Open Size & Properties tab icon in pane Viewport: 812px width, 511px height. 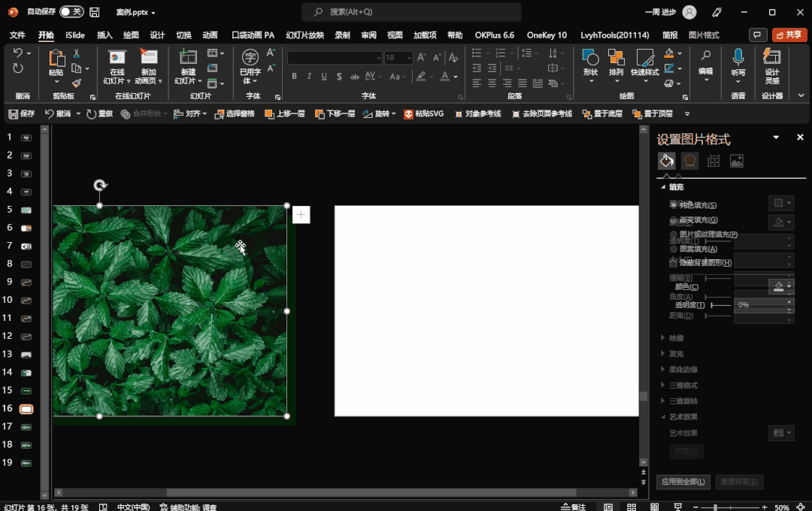tap(713, 161)
